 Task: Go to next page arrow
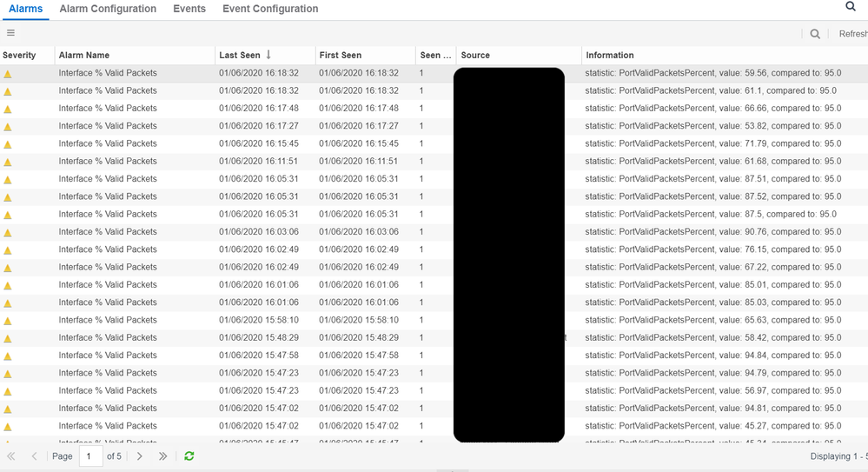click(x=140, y=456)
